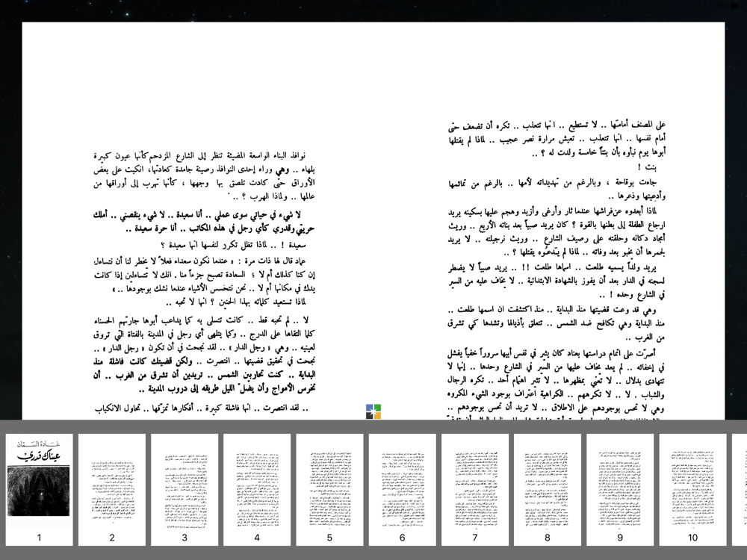Select the page 3 thumbnail
The width and height of the screenshot is (747, 560).
[x=185, y=490]
